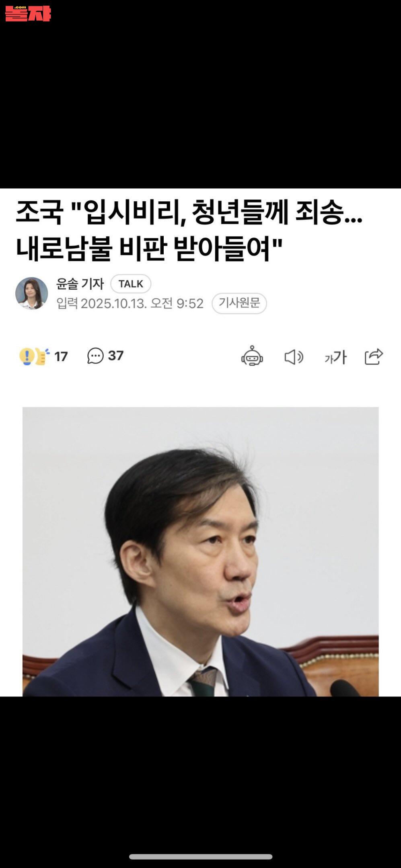Change font size with 가가 icon
This screenshot has width=401, height=868.
tap(335, 357)
